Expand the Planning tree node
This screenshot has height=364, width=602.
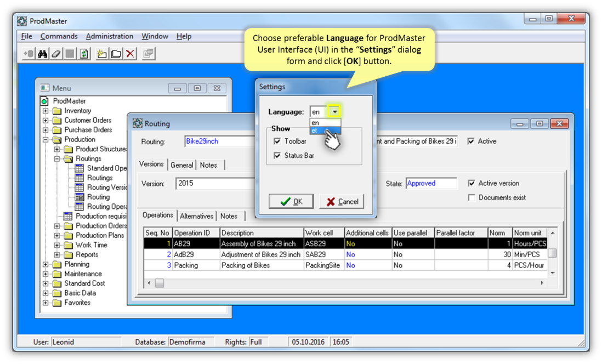(x=46, y=265)
